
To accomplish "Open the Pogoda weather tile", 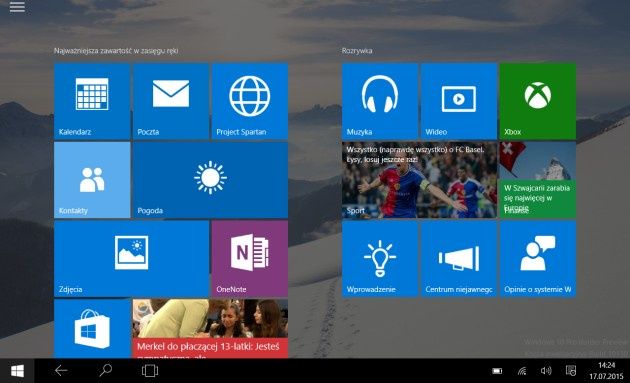I will click(210, 180).
